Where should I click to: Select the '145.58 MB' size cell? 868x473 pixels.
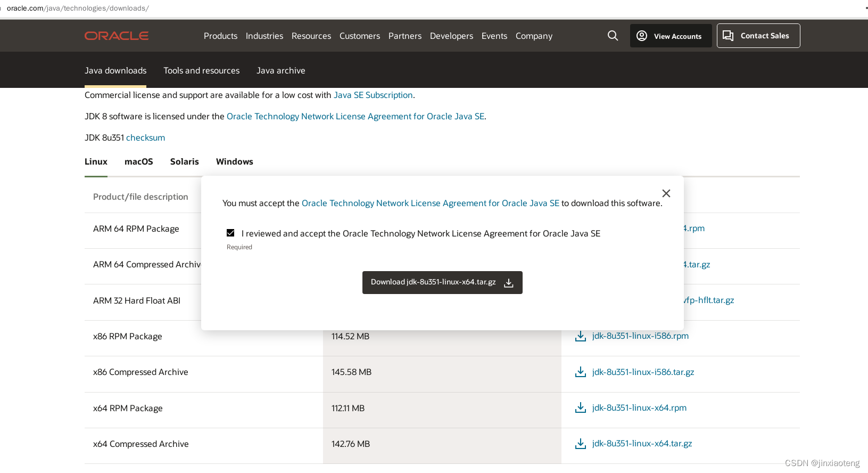(351, 372)
